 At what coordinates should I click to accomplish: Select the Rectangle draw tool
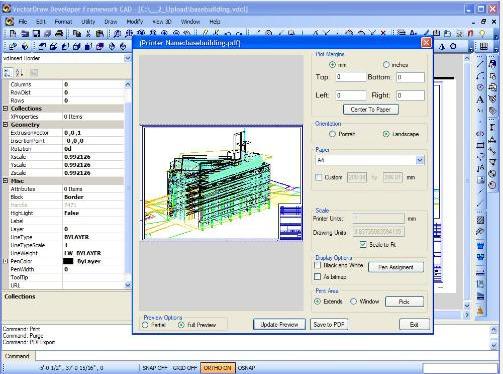tap(480, 145)
